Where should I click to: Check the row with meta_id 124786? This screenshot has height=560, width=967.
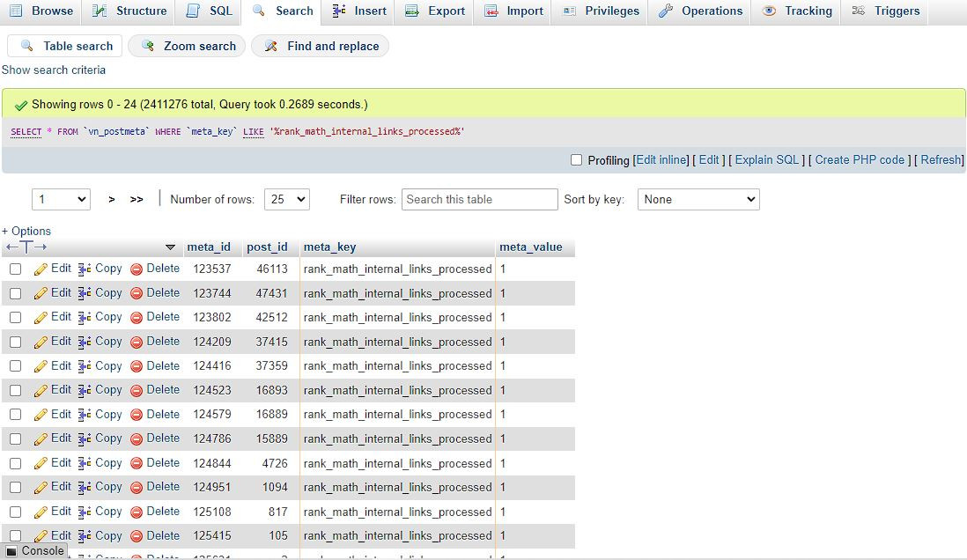16,439
